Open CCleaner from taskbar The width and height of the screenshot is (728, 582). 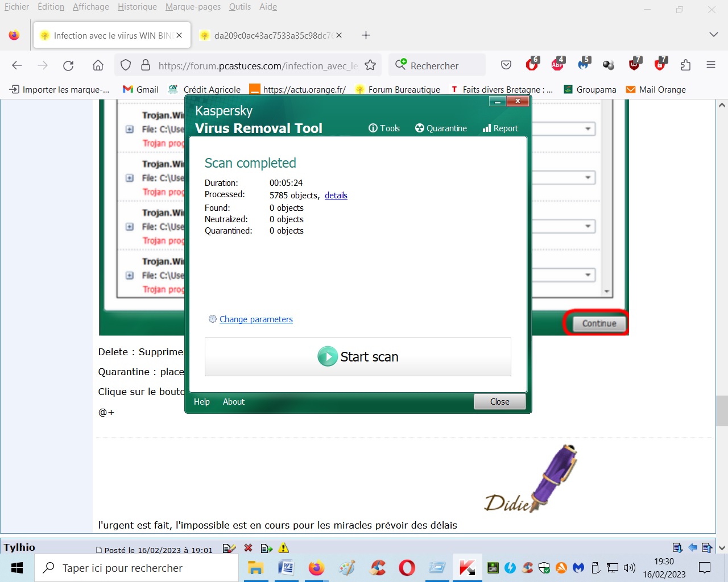(378, 568)
